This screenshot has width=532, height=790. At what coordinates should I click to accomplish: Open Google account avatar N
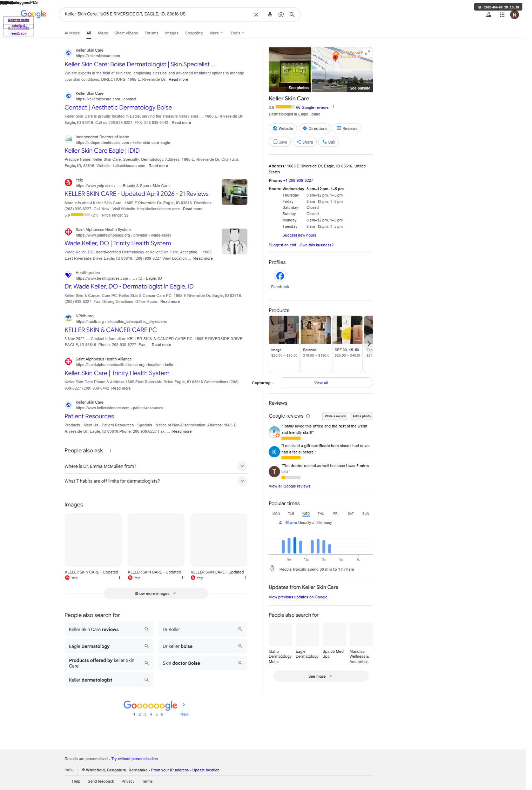click(514, 15)
